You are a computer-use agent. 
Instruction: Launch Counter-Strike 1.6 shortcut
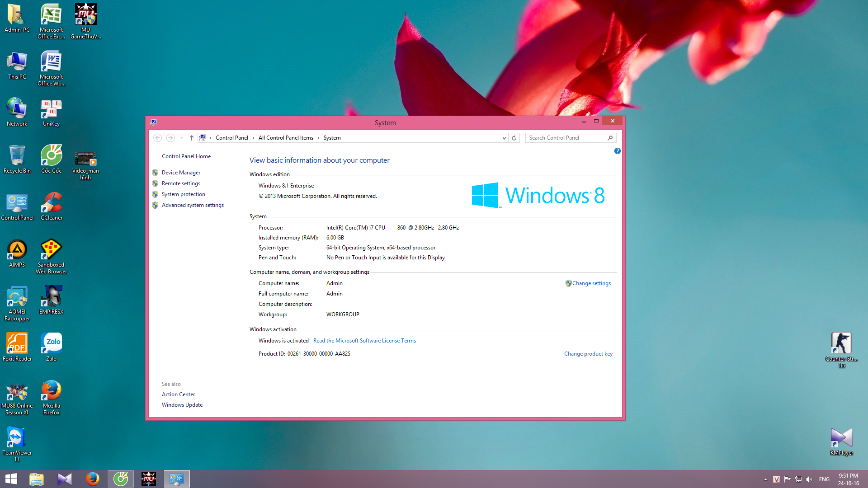point(841,351)
